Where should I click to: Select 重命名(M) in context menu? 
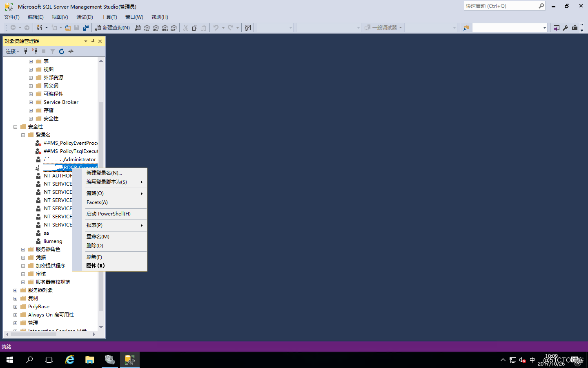tap(109, 237)
